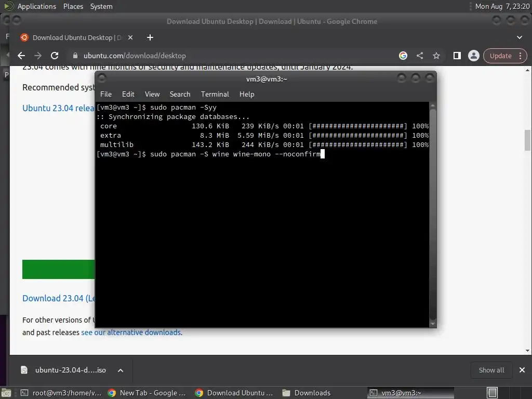Click 'Synchronizing package databases' line

pos(173,117)
